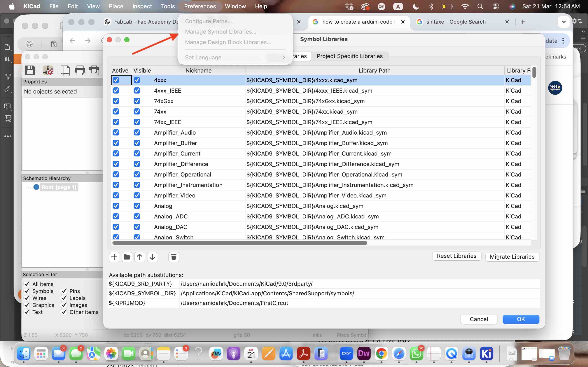Move library down with arrow icon

pos(152,257)
